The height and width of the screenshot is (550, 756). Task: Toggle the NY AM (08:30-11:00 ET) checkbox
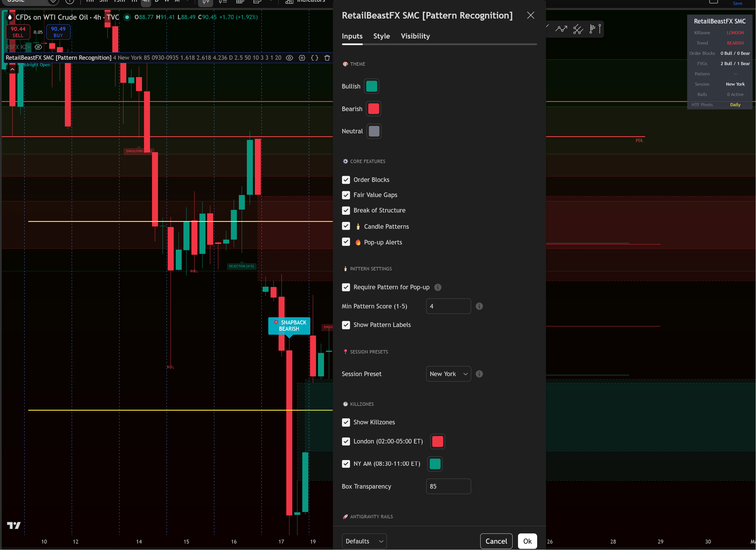[346, 464]
